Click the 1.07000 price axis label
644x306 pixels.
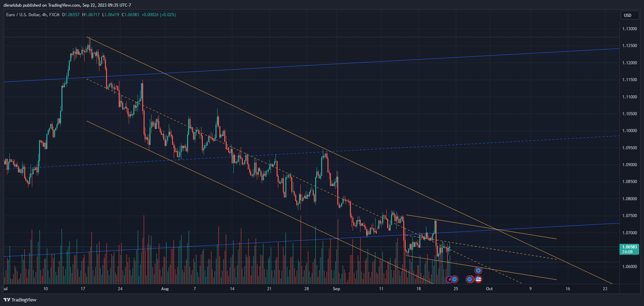click(629, 233)
